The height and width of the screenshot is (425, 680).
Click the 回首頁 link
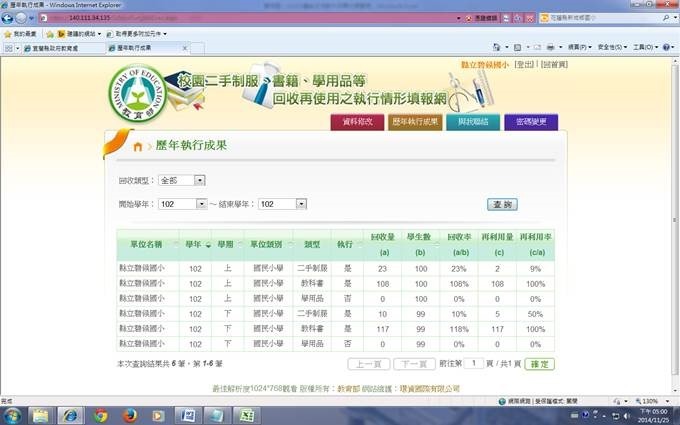click(555, 65)
